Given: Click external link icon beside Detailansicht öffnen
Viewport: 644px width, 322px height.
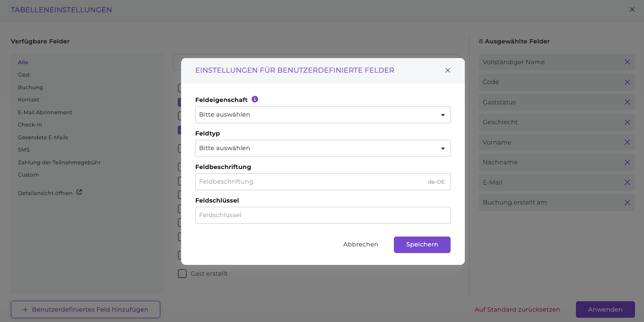Looking at the screenshot, I should coord(79,193).
